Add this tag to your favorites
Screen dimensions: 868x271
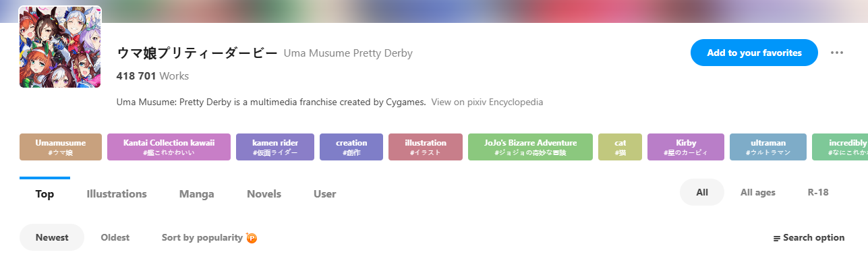753,53
